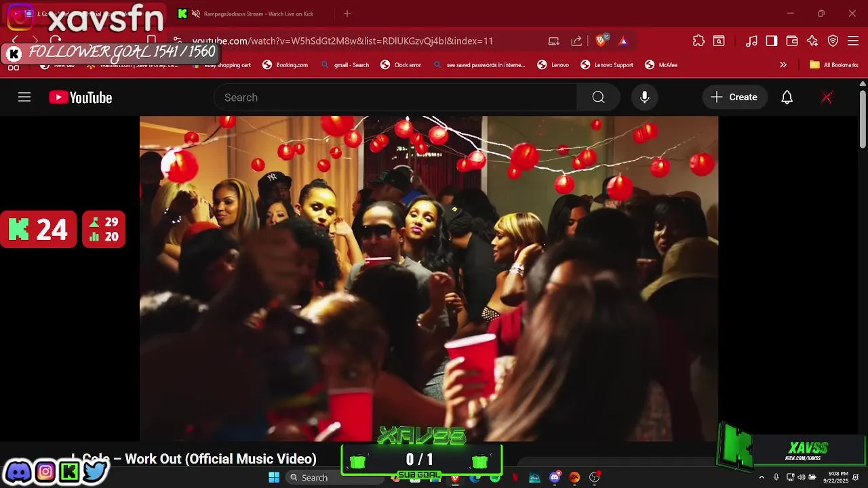868x488 pixels.
Task: Open the Leo AI sparkle icon
Action: 812,41
